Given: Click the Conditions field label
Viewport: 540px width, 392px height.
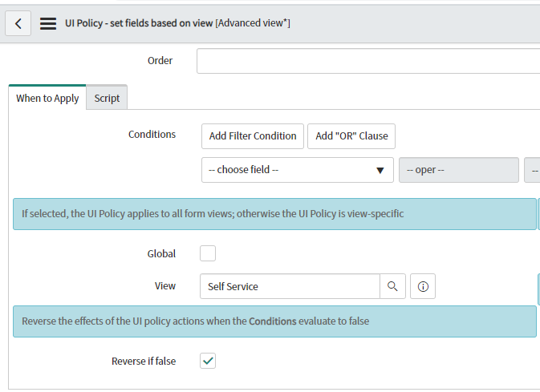Looking at the screenshot, I should click(152, 134).
